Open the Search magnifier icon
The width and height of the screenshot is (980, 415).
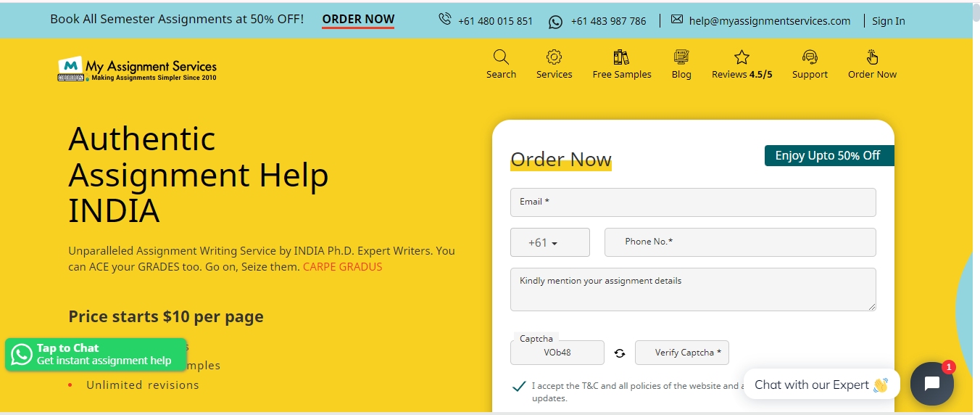501,57
